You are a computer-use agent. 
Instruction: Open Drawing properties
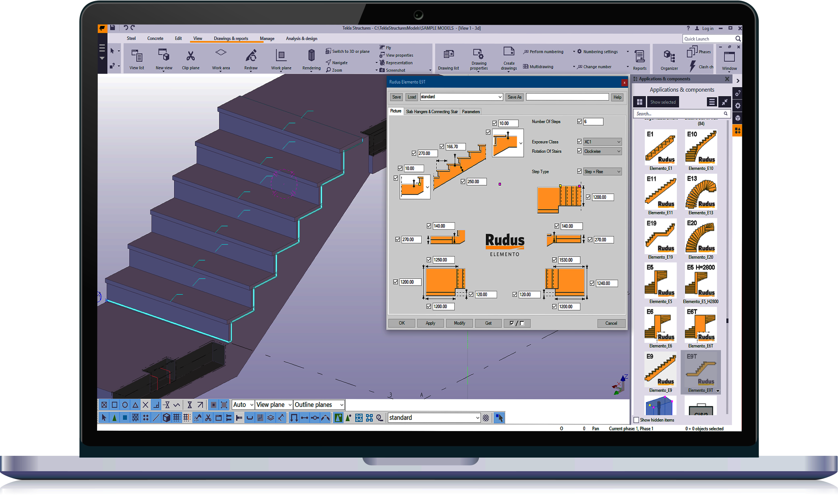click(x=479, y=59)
